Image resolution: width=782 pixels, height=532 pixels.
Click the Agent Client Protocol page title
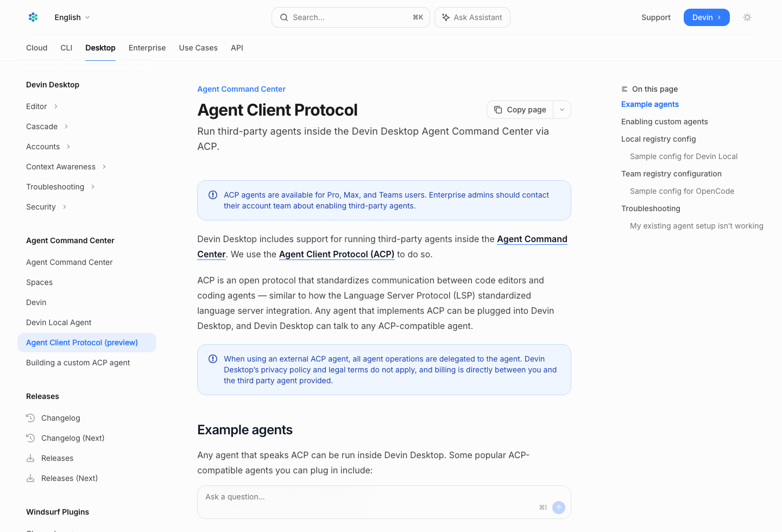278,110
